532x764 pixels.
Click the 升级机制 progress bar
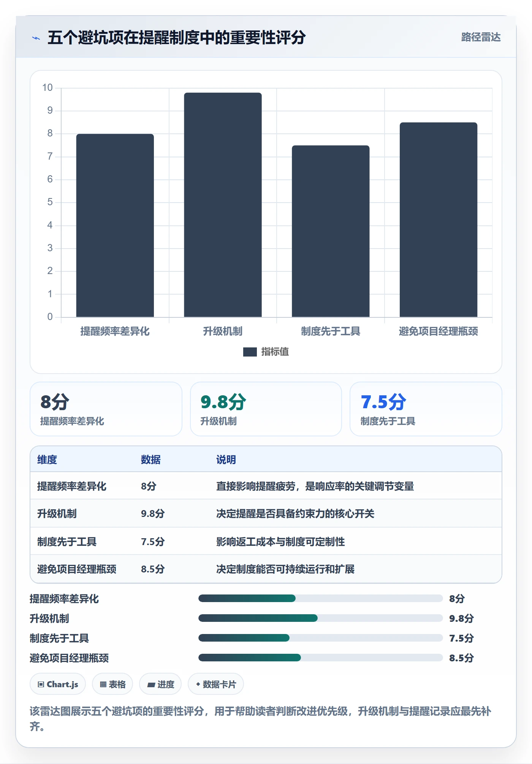[x=320, y=618]
